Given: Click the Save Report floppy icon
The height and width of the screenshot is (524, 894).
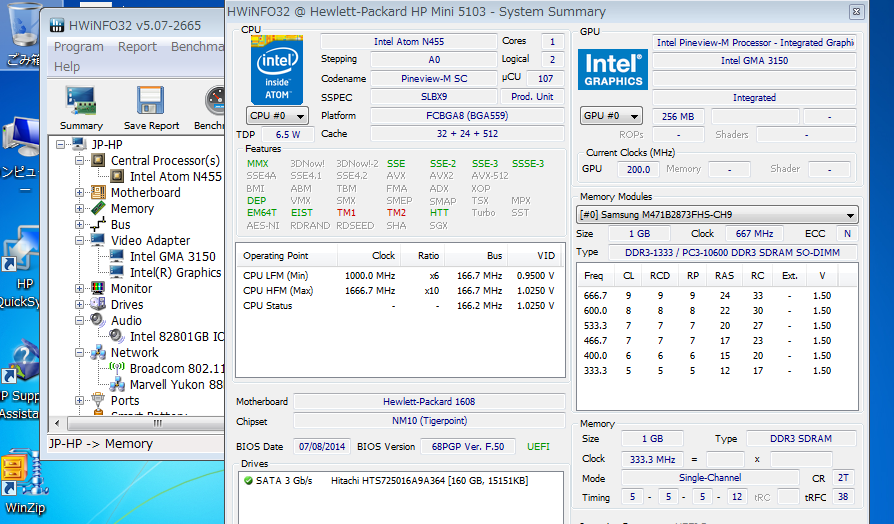Looking at the screenshot, I should [x=151, y=101].
